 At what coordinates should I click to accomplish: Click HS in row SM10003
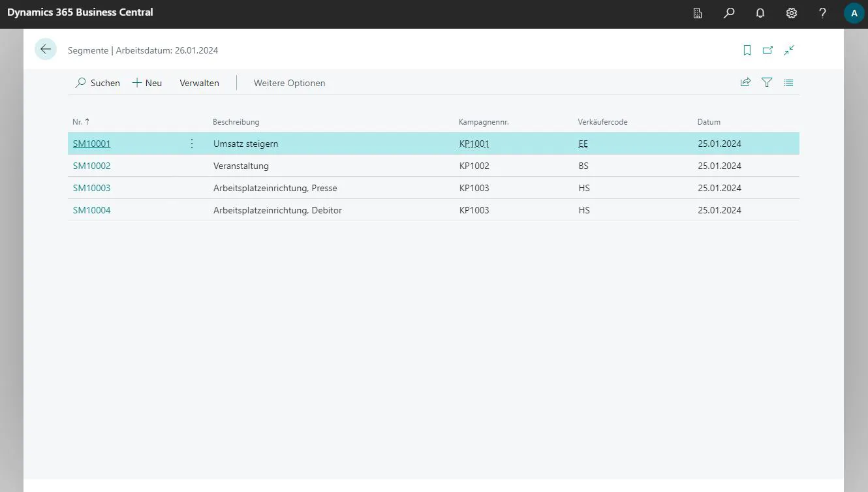click(x=584, y=188)
